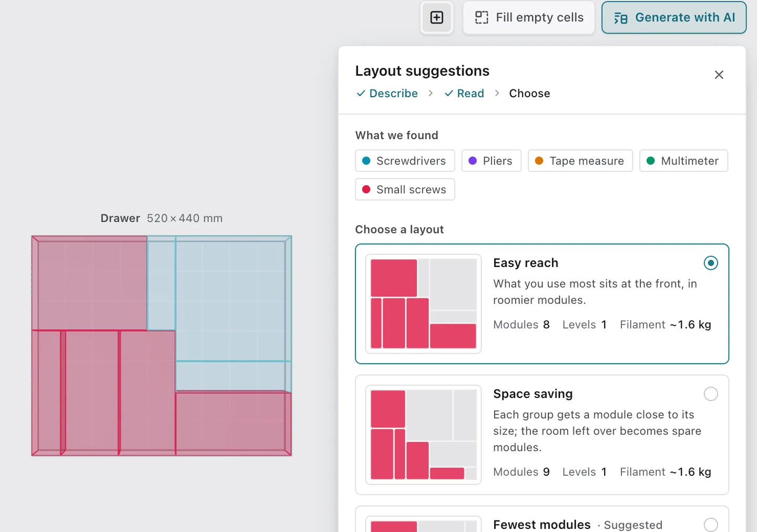Click the Easy reach description text

(595, 292)
